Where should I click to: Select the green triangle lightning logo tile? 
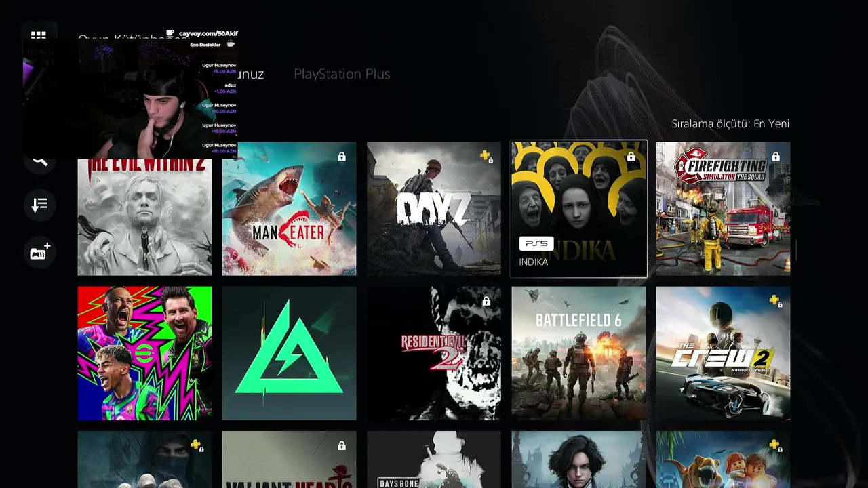click(289, 353)
